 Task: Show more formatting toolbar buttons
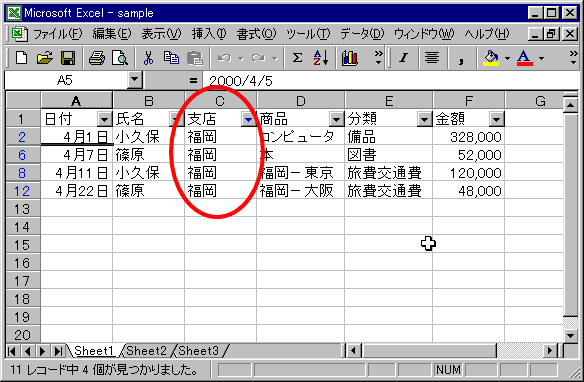coord(574,58)
